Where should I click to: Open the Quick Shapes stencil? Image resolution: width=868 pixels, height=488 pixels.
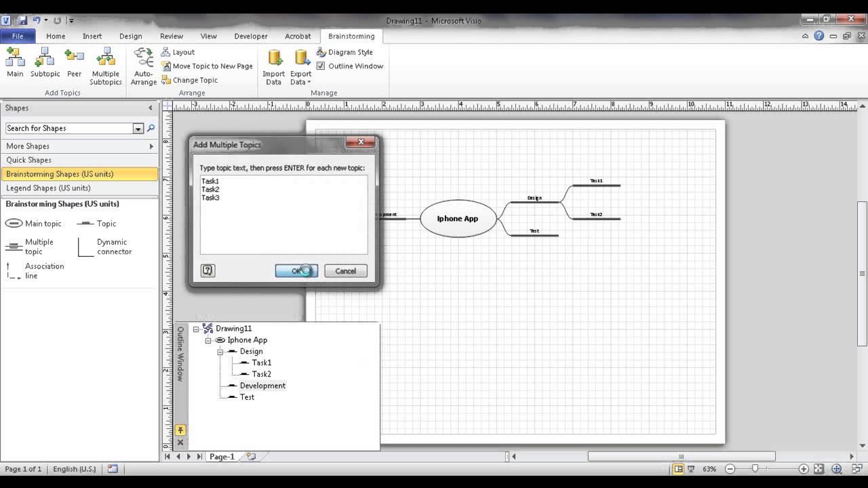[x=79, y=160]
